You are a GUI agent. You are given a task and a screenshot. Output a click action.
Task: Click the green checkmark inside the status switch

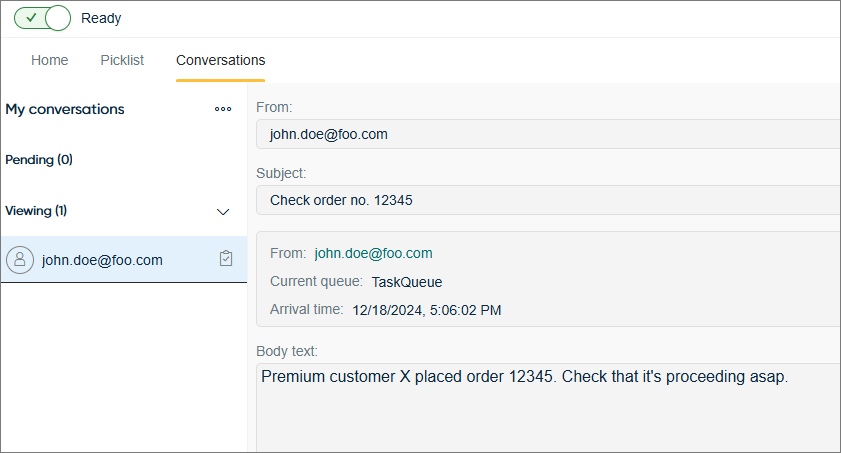[x=31, y=18]
